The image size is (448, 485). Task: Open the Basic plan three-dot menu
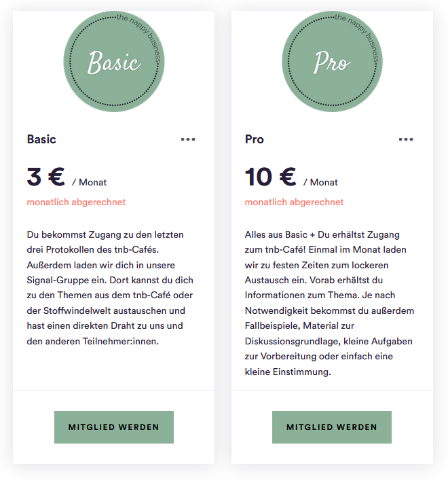(188, 139)
